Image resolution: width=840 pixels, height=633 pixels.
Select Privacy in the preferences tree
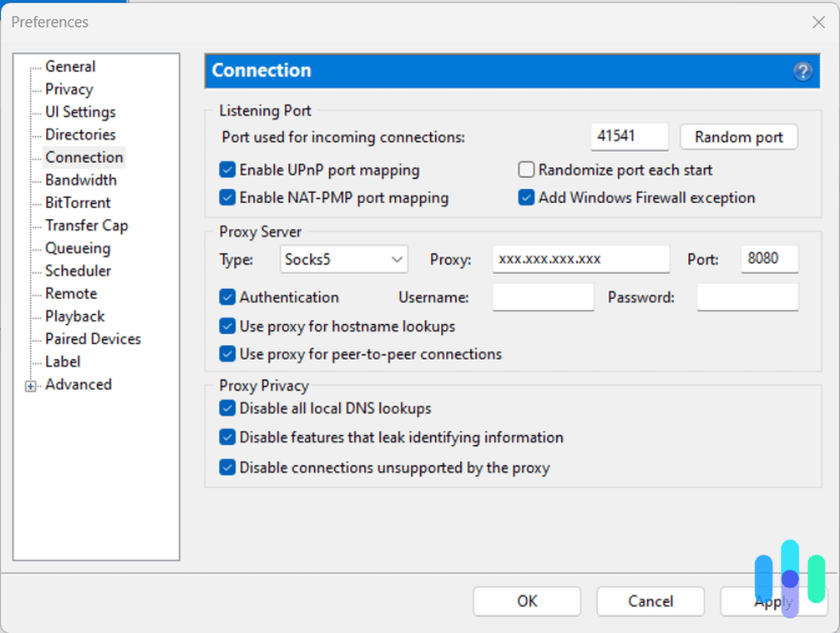tap(69, 89)
